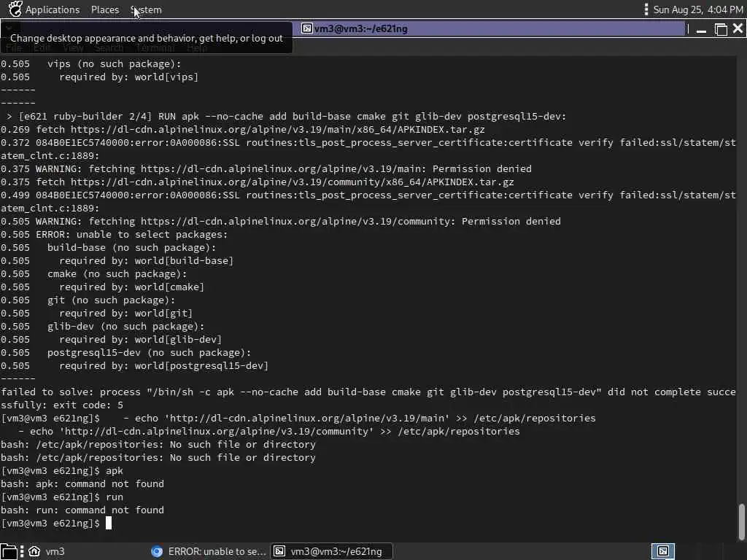The image size is (747, 560).
Task: Click the '[e621 ruby-builder 2/4] RUN apk' line
Action: 286,116
